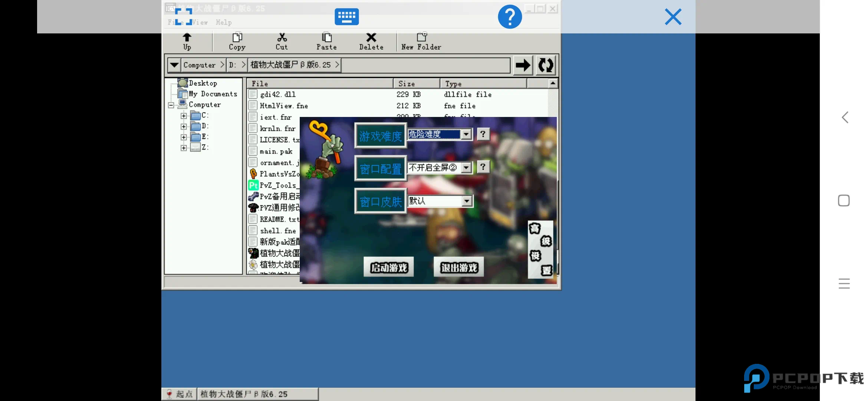Expand the C: drive tree node
Viewport: 868px width, 401px height.
tap(184, 116)
